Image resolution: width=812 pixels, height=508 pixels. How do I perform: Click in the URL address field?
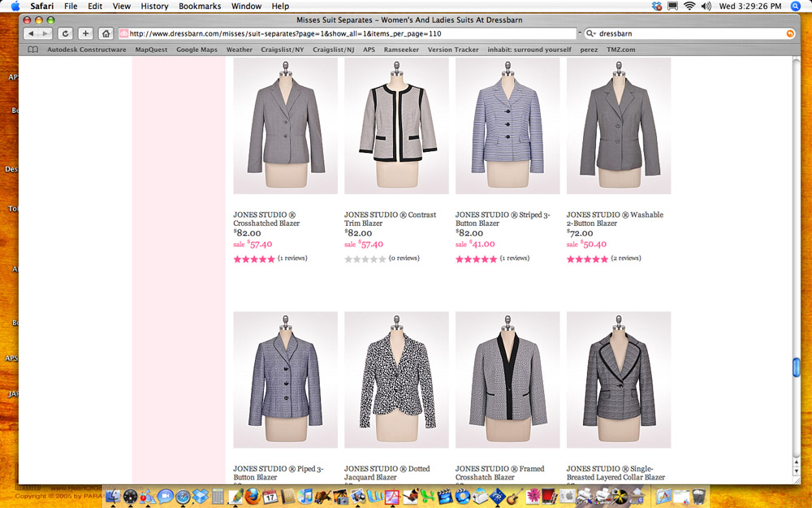click(347, 33)
